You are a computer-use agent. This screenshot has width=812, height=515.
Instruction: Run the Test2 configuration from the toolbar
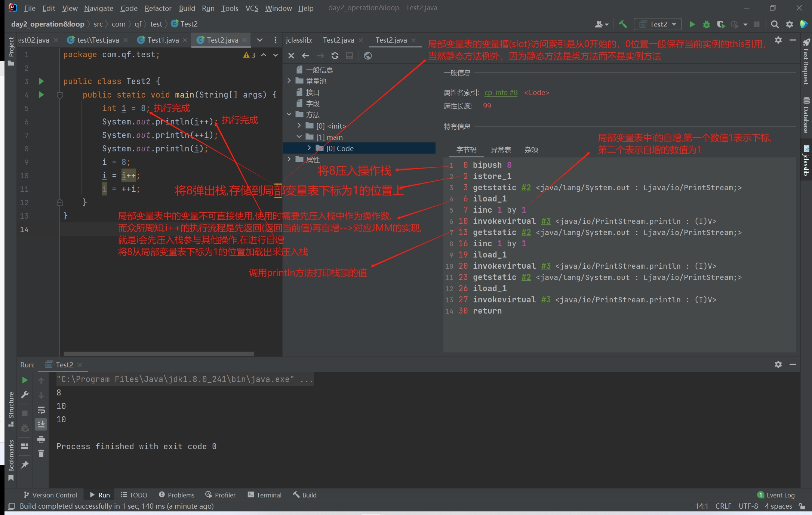click(692, 24)
